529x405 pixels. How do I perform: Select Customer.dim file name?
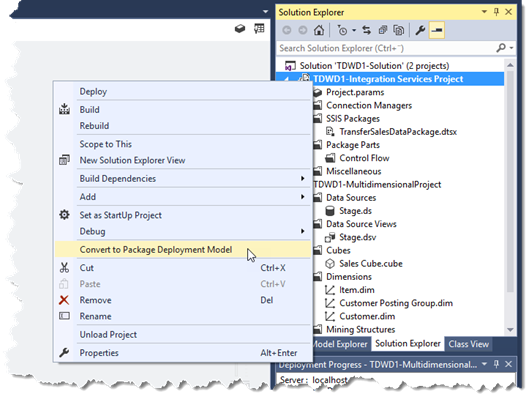(367, 316)
